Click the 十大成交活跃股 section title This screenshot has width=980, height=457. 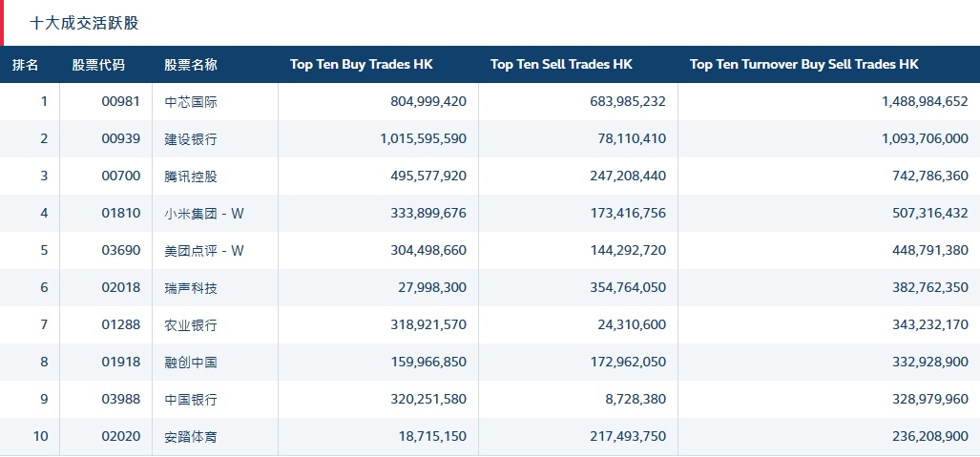[x=84, y=23]
